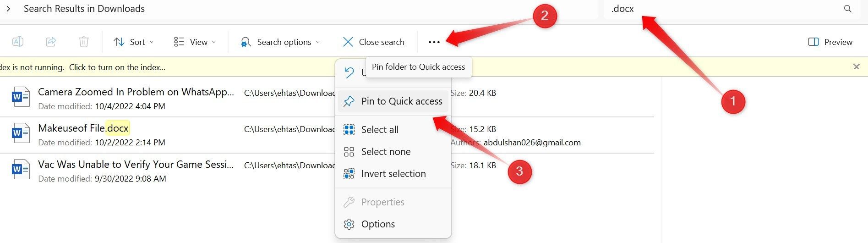Dismiss the yellow index notification bar
868x243 pixels.
point(856,67)
